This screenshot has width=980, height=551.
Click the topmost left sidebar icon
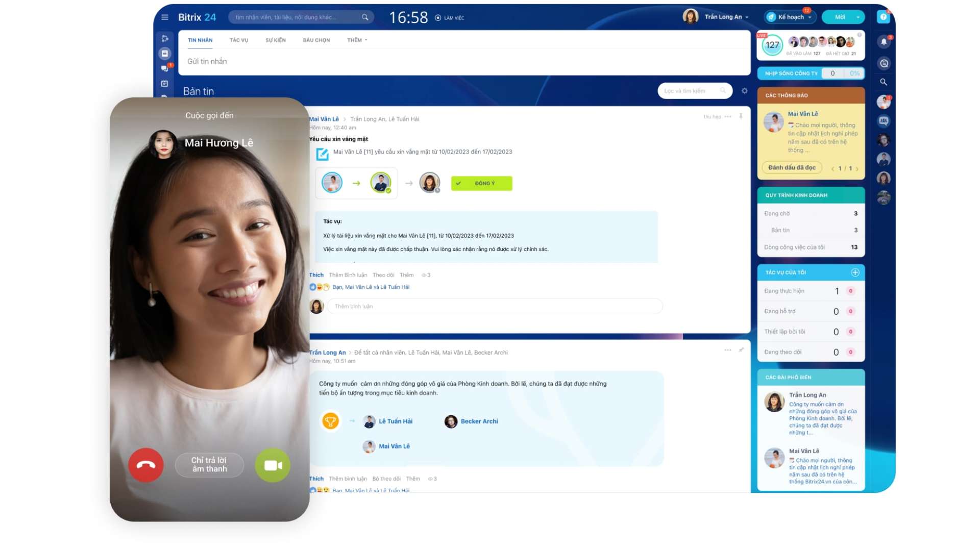[164, 38]
